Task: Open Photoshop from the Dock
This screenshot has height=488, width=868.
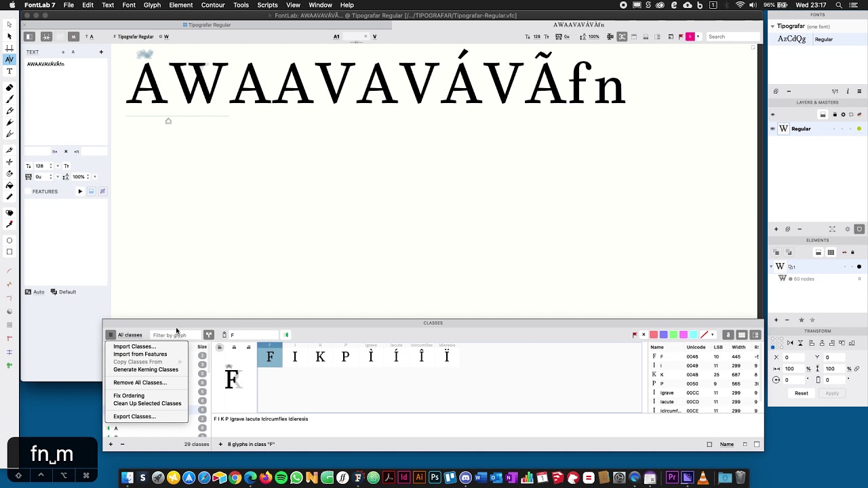Action: click(x=435, y=478)
